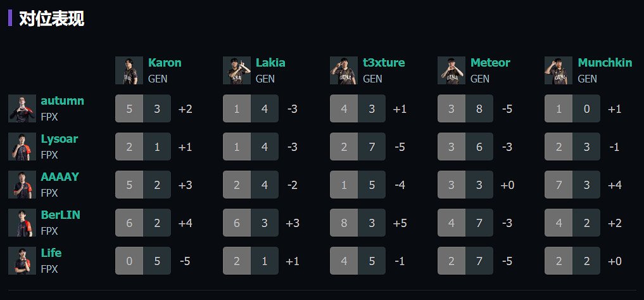Select BerLIN versus t3xture 8-3 matchup cell
The width and height of the screenshot is (644, 300).
tap(358, 223)
